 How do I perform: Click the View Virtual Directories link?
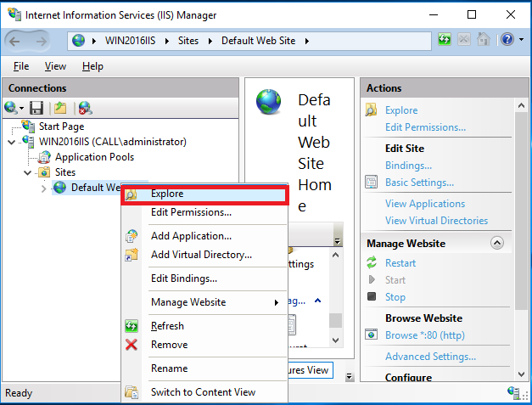tap(436, 220)
